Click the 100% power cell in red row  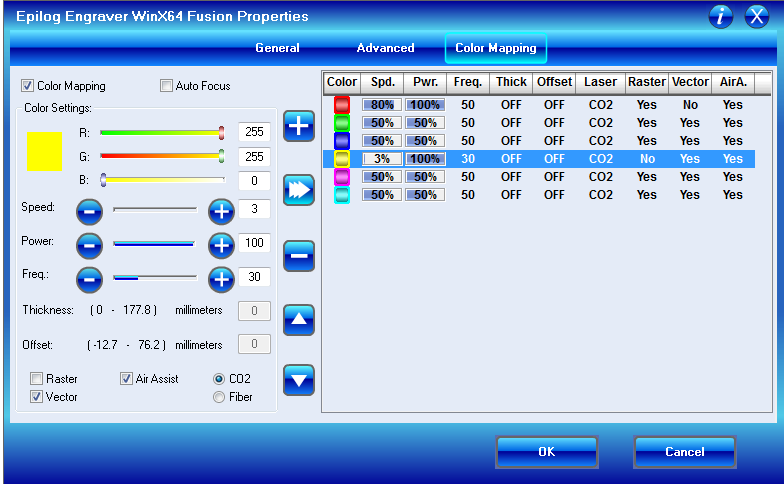coord(425,105)
